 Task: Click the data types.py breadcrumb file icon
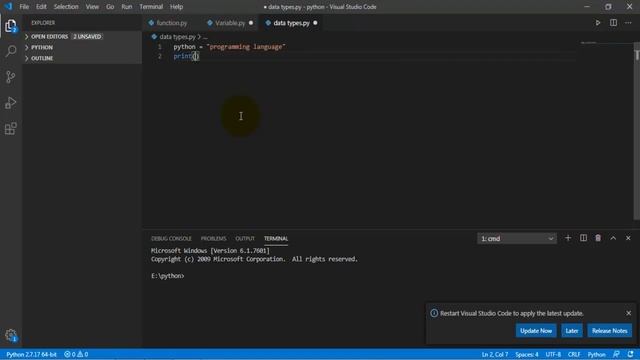(x=154, y=37)
